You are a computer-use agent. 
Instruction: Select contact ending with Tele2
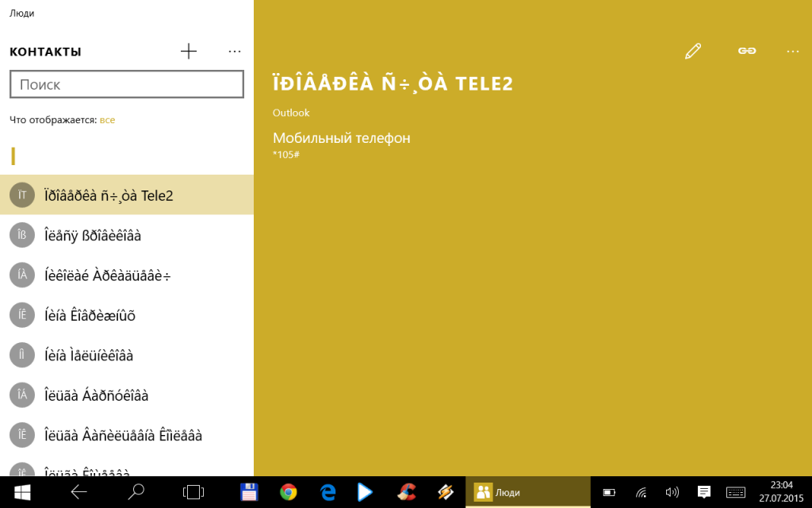pyautogui.click(x=127, y=195)
